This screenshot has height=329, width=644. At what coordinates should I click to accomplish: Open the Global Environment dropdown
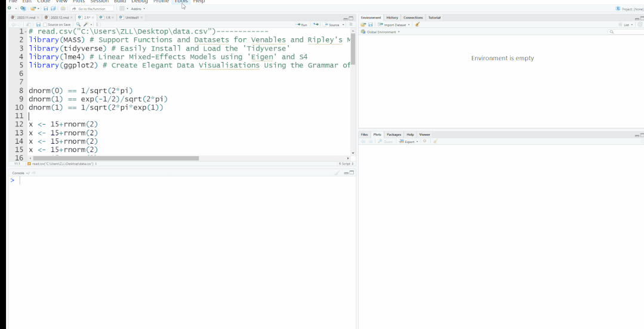click(380, 32)
